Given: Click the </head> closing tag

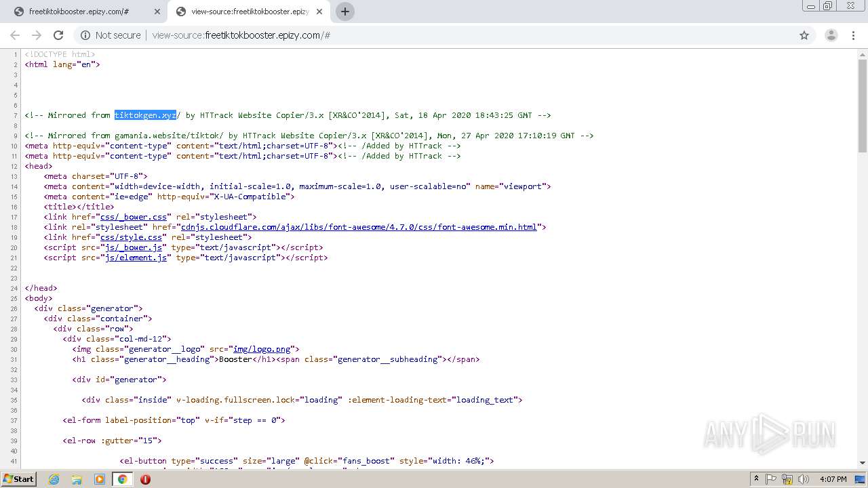Looking at the screenshot, I should [x=41, y=288].
